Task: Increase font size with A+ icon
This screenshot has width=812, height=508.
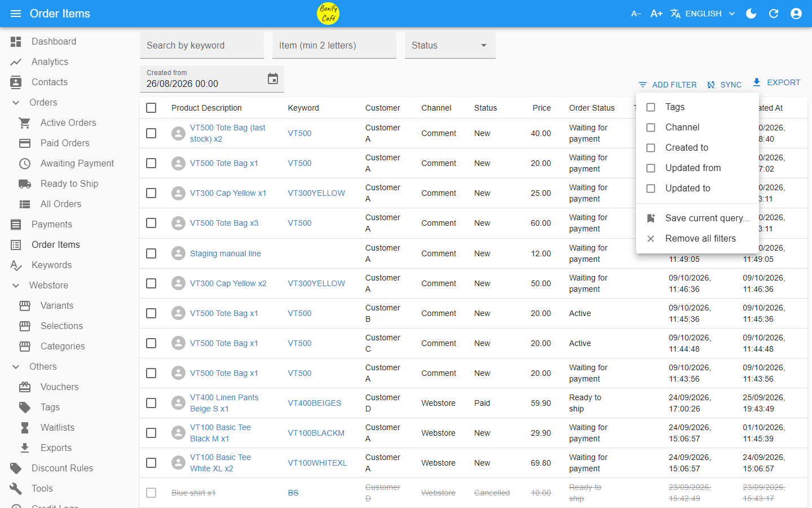Action: click(x=656, y=14)
